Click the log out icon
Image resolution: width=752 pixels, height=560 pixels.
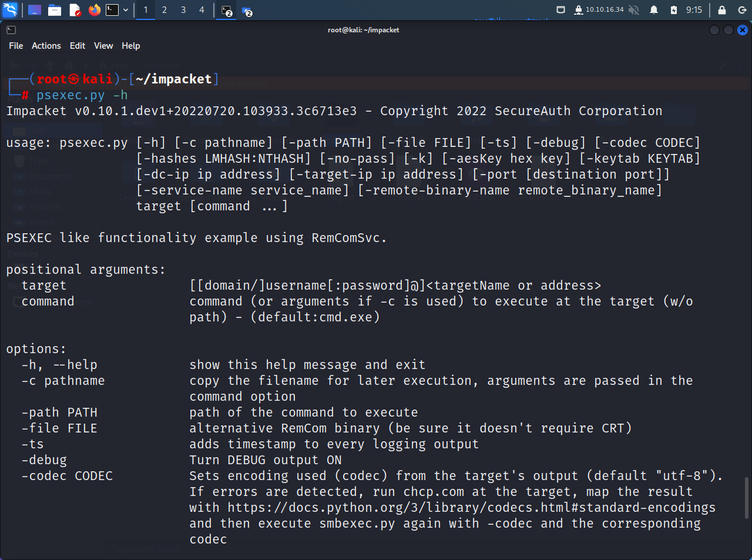pyautogui.click(x=741, y=10)
